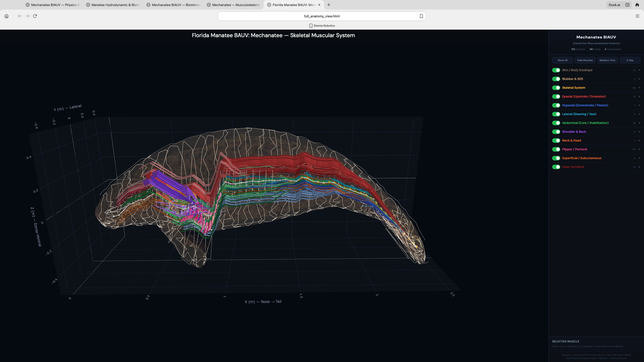
Task: Click the 132 muscles count text
Action: (x=578, y=49)
